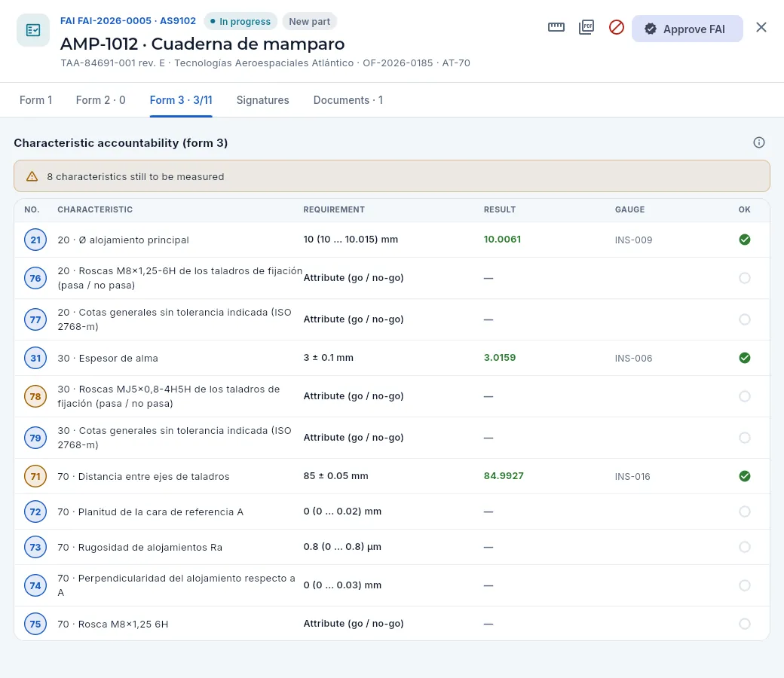Click the New part tag
Viewport: 784px width, 678px height.
tap(310, 22)
